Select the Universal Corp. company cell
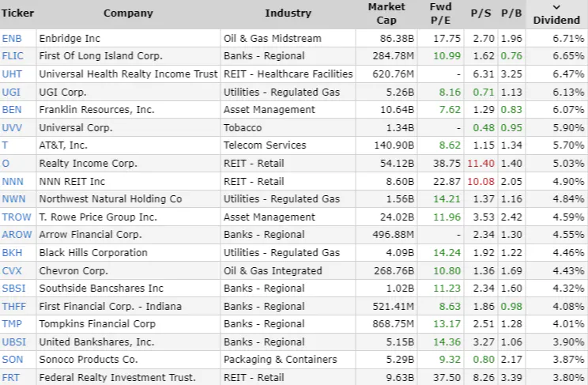 [128, 127]
